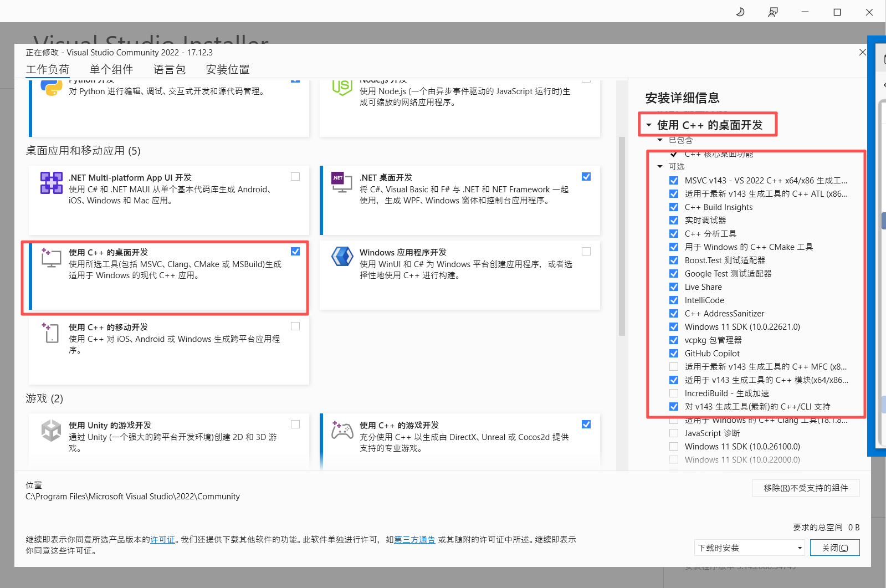The height and width of the screenshot is (588, 886).
Task: Click the Windows application development icon
Action: (x=342, y=257)
